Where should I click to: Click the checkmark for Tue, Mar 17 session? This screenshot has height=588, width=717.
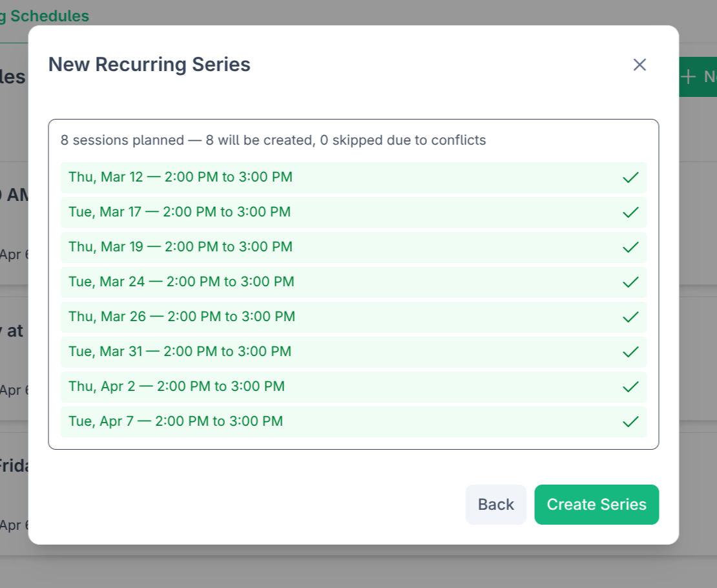tap(630, 212)
